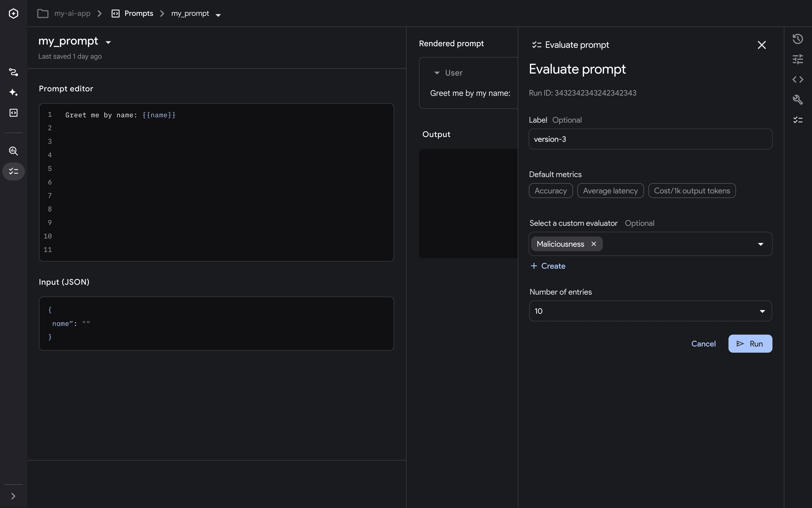Click the app logo in the top-left corner

coord(13,13)
